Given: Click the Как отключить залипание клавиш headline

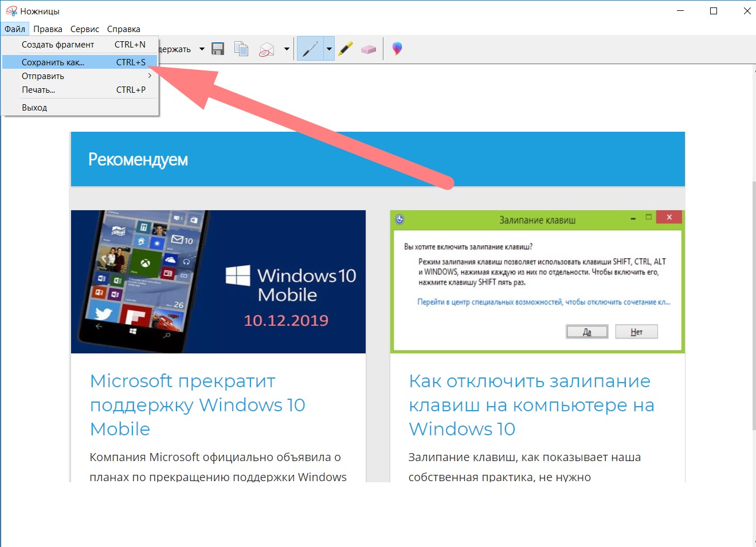Looking at the screenshot, I should (x=531, y=405).
